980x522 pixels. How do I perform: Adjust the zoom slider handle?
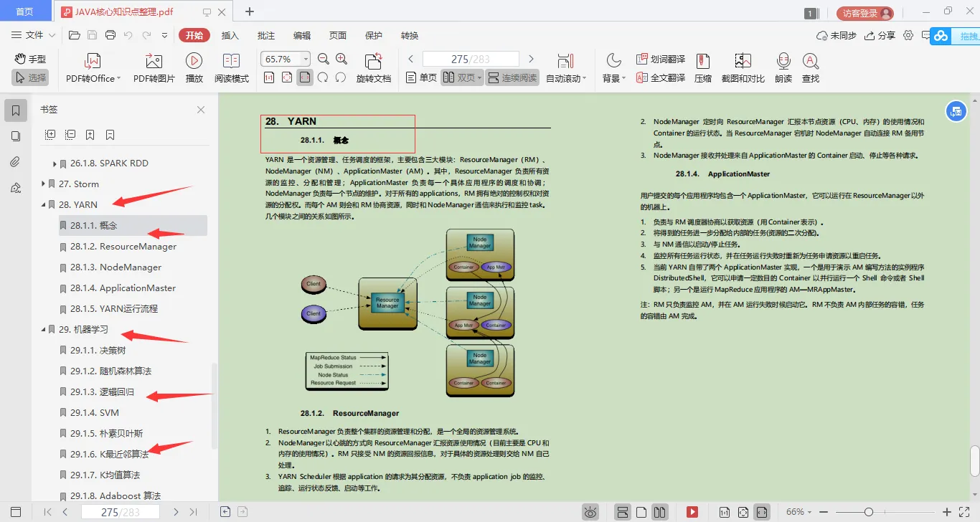click(869, 512)
